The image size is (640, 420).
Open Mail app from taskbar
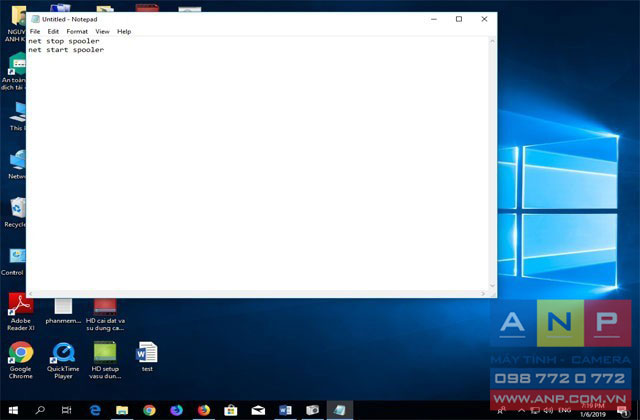tap(258, 410)
